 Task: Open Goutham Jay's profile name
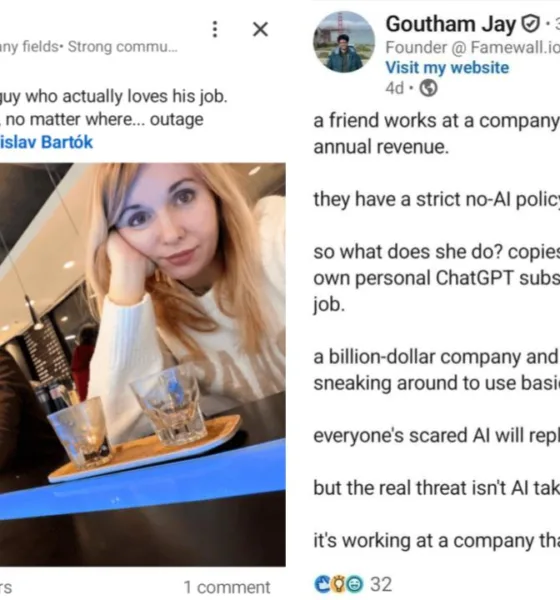(451, 24)
